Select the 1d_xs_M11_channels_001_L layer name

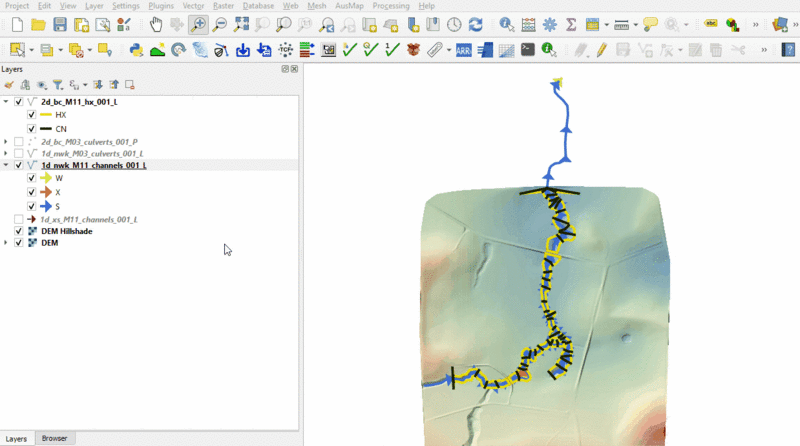(89, 218)
